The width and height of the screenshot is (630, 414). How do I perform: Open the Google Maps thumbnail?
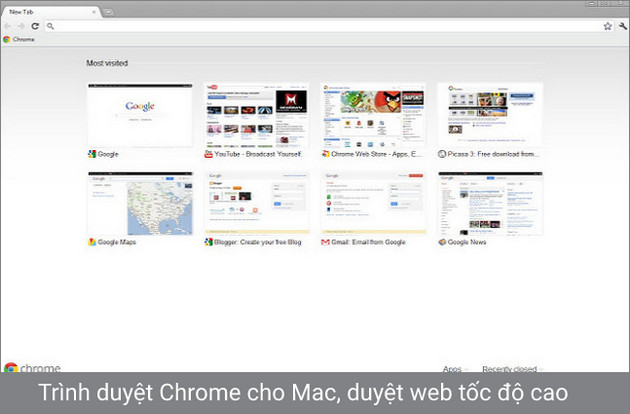pos(140,203)
